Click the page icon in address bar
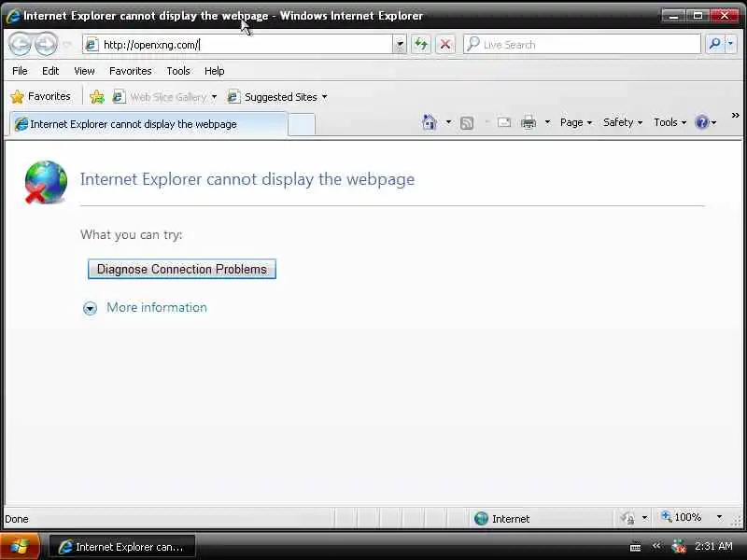 (91, 45)
